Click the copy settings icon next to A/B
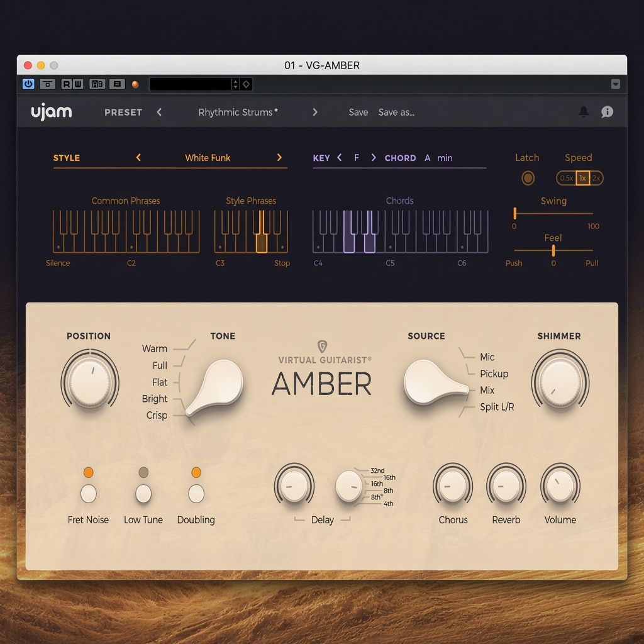 [117, 84]
